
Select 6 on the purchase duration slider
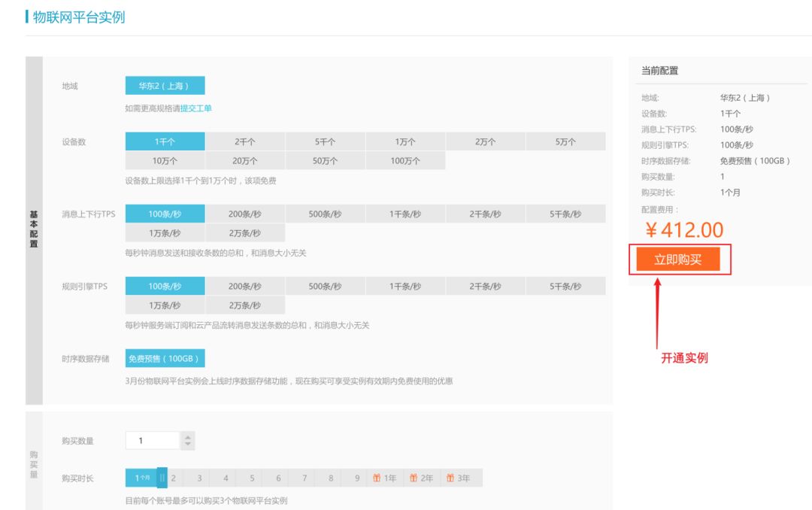point(277,478)
